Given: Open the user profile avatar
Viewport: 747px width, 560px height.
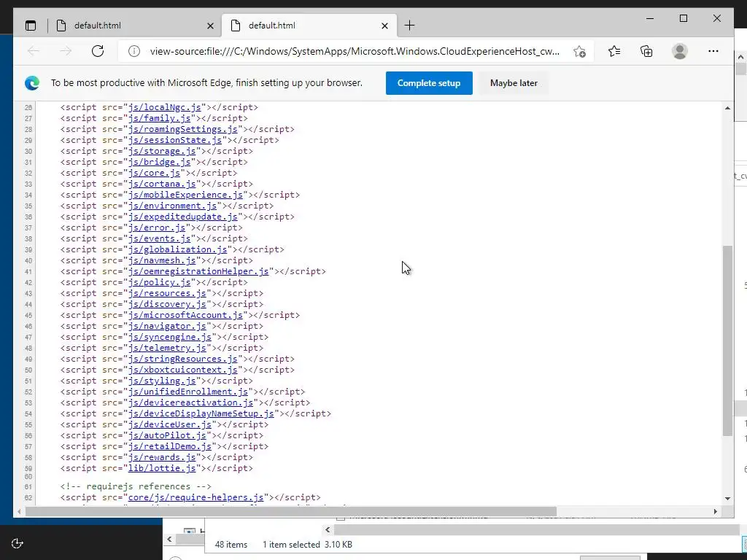Looking at the screenshot, I should (x=680, y=51).
